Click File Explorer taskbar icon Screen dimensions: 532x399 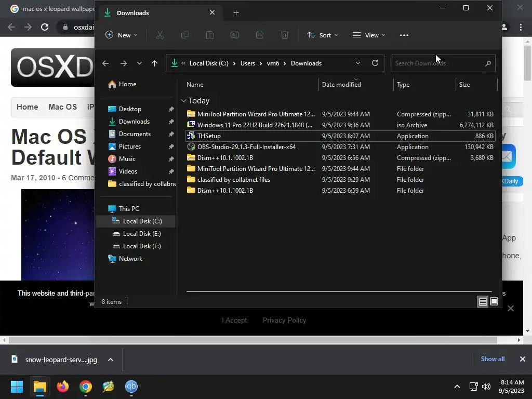pyautogui.click(x=39, y=387)
